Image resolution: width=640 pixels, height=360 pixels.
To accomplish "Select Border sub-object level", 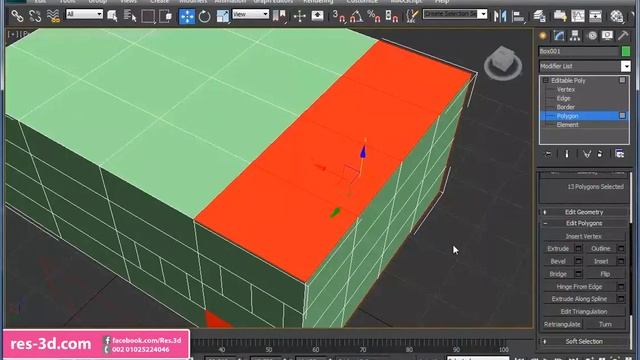I will (566, 107).
